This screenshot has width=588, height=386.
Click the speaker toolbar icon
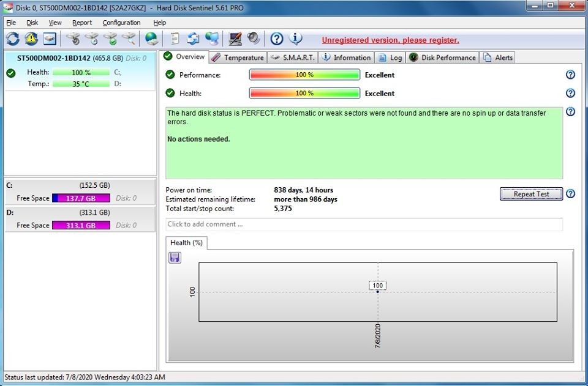coord(254,39)
